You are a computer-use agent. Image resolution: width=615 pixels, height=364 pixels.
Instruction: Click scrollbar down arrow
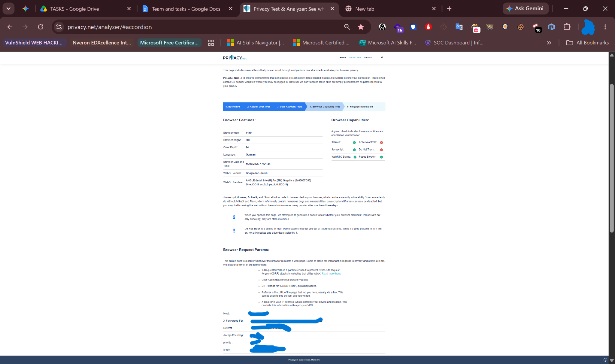[x=612, y=360]
